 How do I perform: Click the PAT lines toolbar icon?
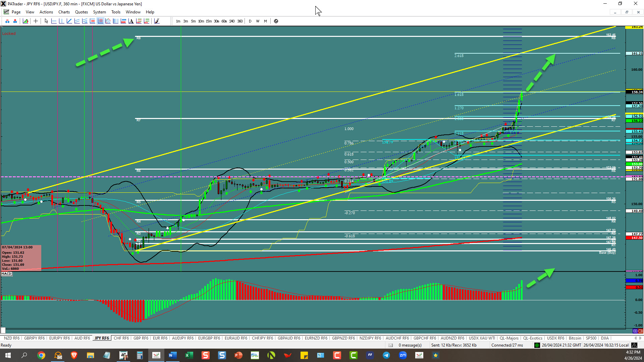[139, 21]
